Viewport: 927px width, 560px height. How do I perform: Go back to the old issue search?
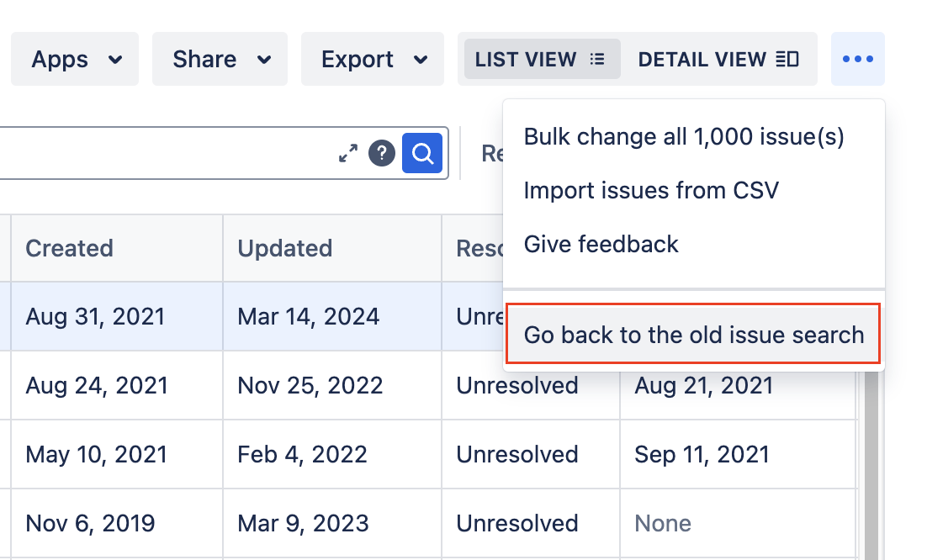tap(693, 335)
